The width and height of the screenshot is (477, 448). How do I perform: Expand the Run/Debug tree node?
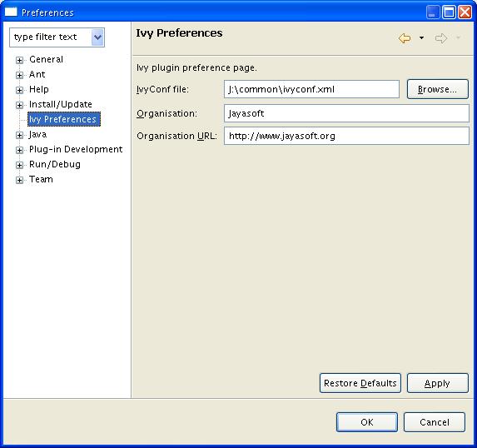click(19, 165)
